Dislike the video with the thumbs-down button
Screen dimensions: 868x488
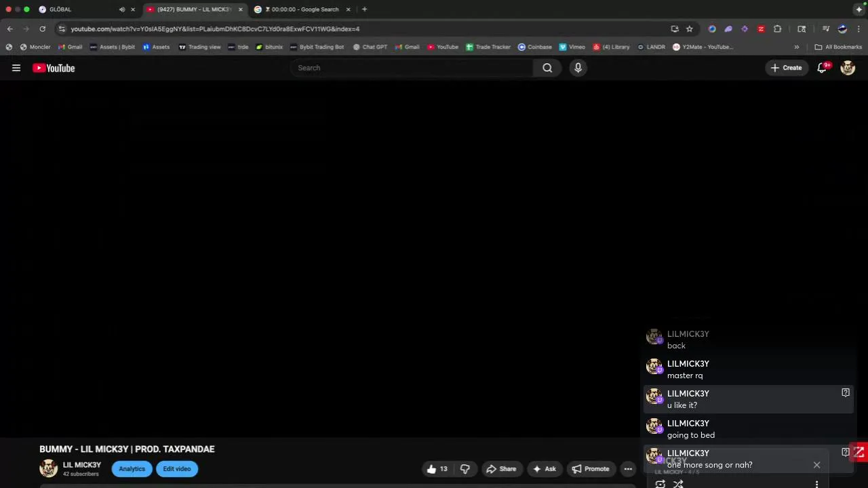[465, 469]
